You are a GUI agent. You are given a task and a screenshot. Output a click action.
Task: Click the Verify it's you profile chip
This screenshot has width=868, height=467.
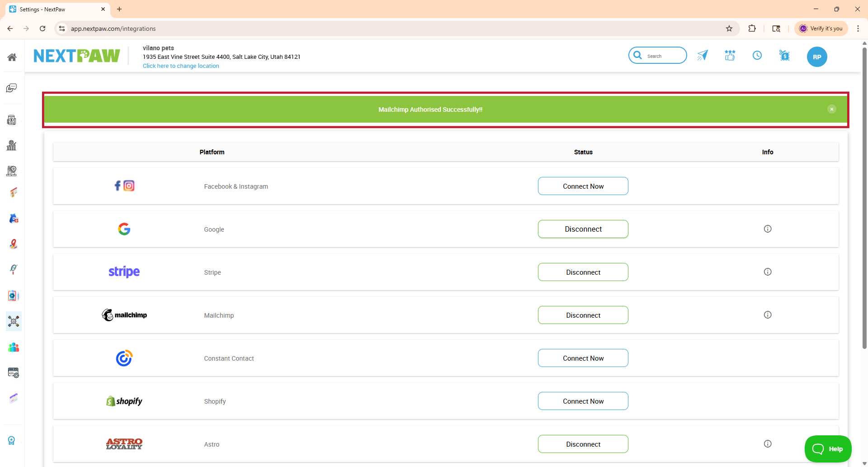point(821,29)
